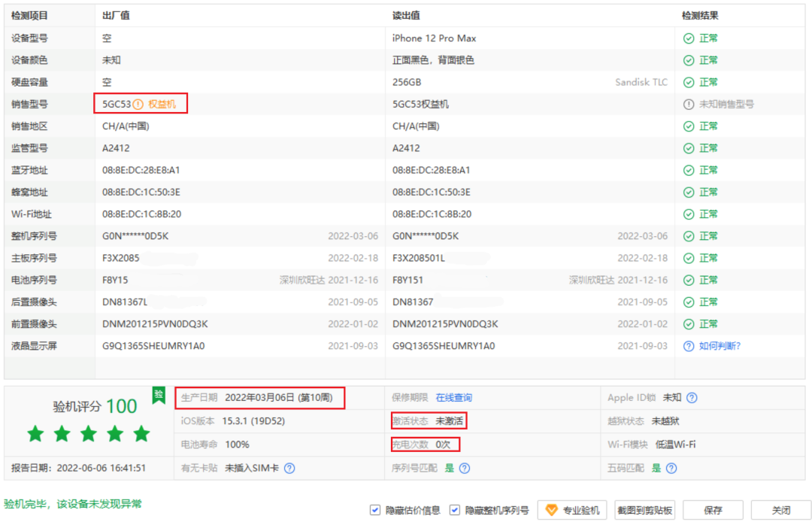This screenshot has height=525, width=812.
Task: Select the 验机完毕，该设备未发现异常 message
Action: 72,504
